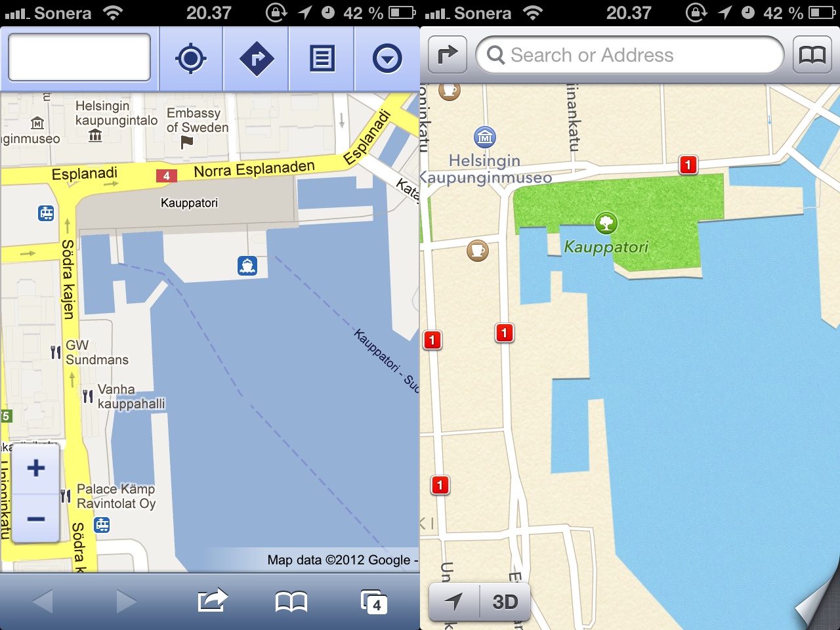Show the list view in Google Maps

[x=322, y=58]
